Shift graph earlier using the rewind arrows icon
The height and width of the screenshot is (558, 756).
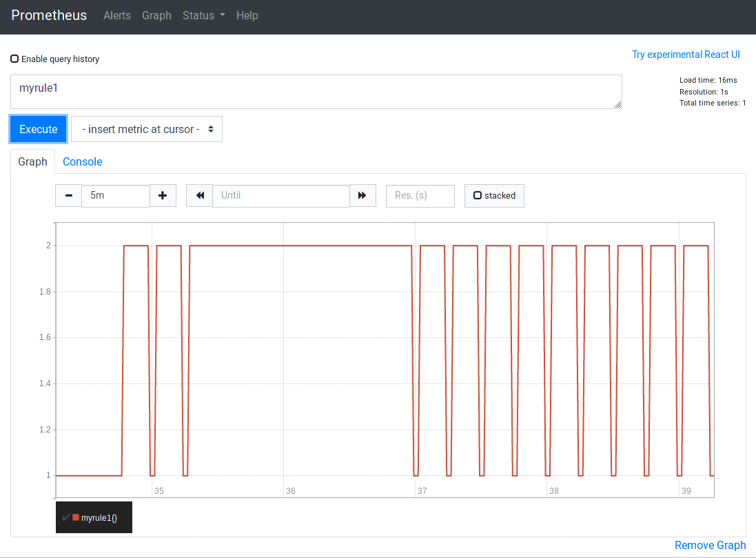tap(199, 195)
